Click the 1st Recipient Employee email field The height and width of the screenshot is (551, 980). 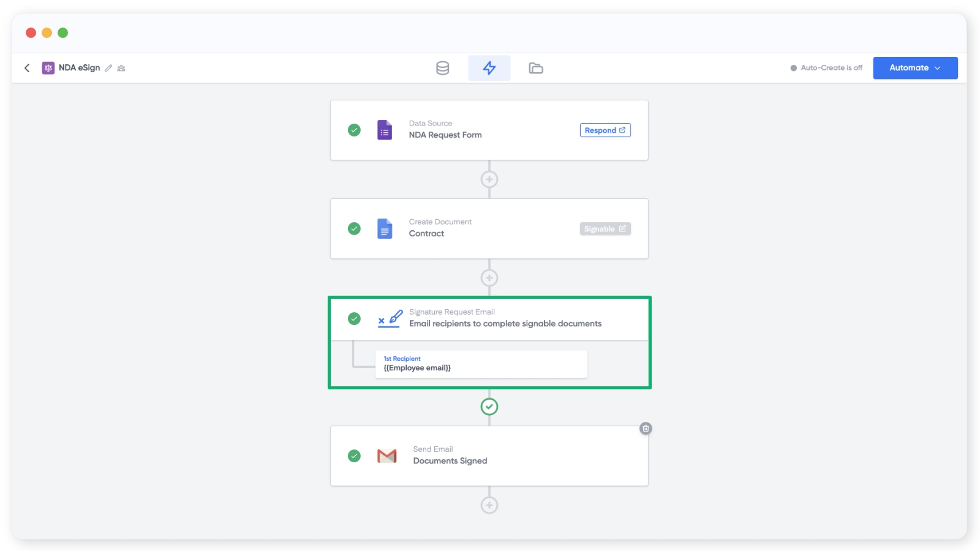[481, 364]
